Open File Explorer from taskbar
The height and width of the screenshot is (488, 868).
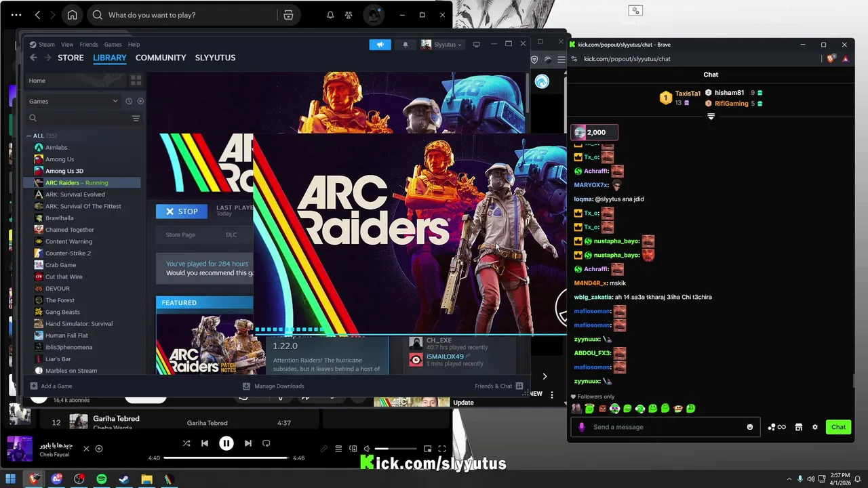point(146,479)
